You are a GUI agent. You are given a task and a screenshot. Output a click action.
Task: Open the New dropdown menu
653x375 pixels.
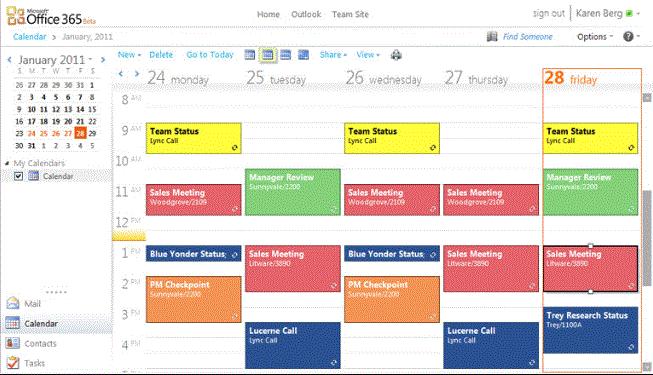pos(129,55)
